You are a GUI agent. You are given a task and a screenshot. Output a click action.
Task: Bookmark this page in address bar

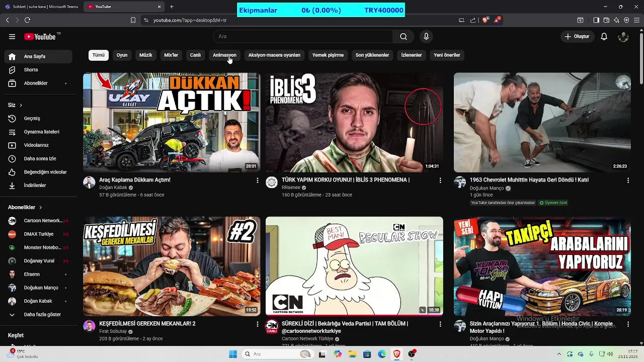133,20
